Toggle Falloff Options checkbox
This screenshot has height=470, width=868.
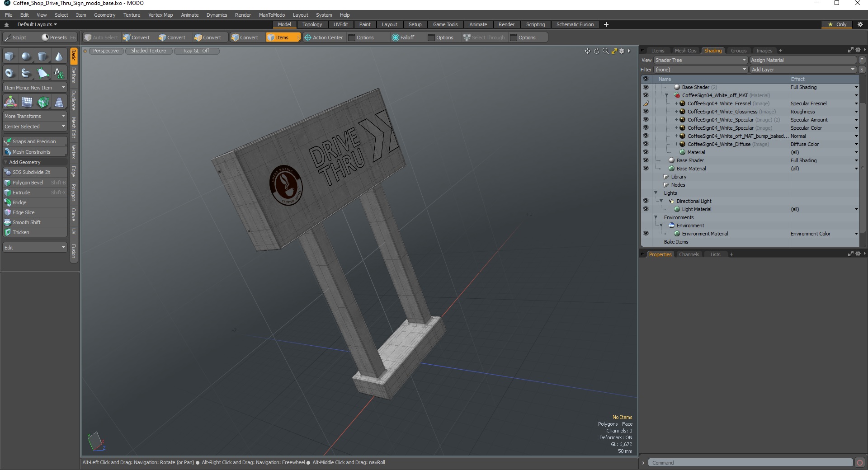431,38
